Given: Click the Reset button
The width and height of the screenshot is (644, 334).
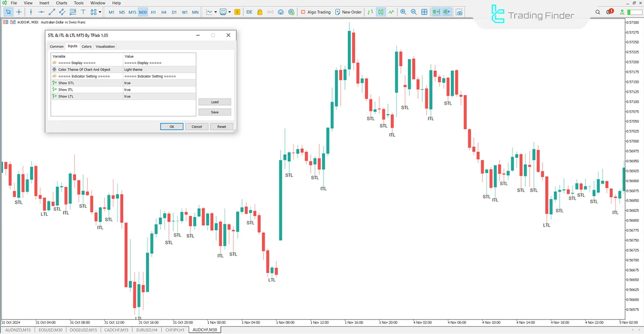Looking at the screenshot, I should 221,127.
